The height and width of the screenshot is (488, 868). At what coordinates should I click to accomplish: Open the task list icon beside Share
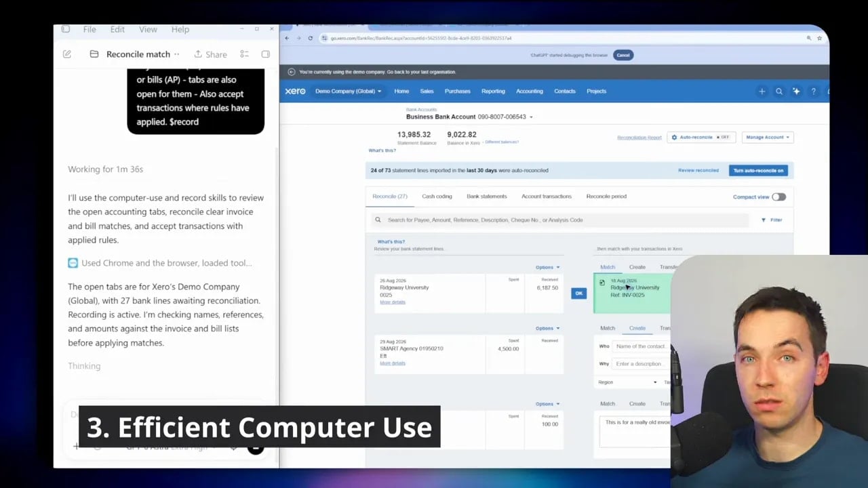245,54
